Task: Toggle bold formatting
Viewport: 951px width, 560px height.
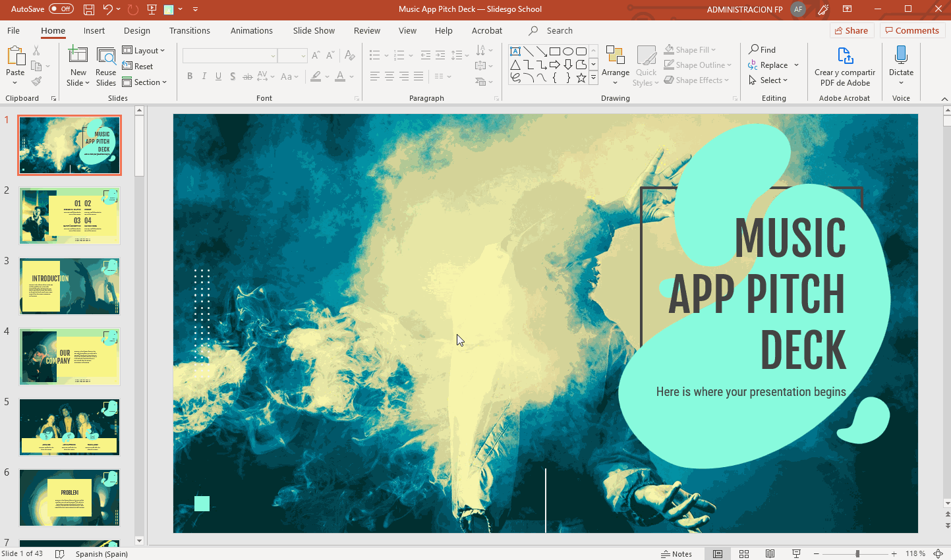Action: (190, 76)
